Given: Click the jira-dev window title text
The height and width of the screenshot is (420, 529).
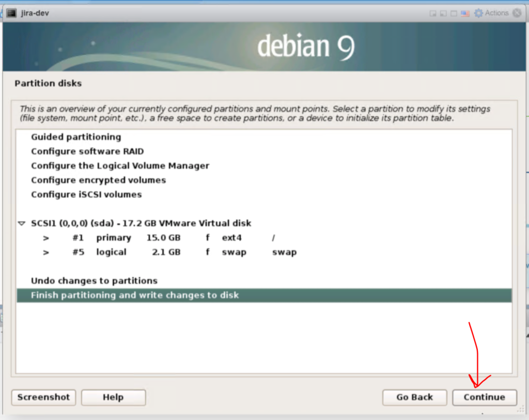Looking at the screenshot, I should point(35,13).
